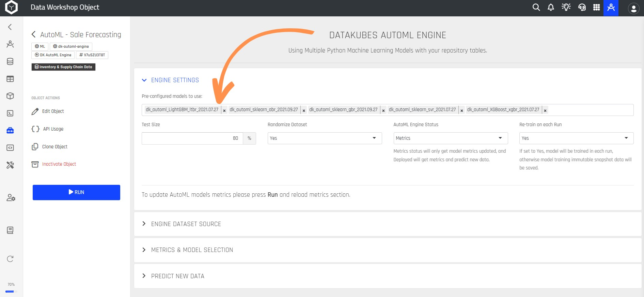Open the search magnifier icon
Screen dimensions: 644x297
[536, 7]
